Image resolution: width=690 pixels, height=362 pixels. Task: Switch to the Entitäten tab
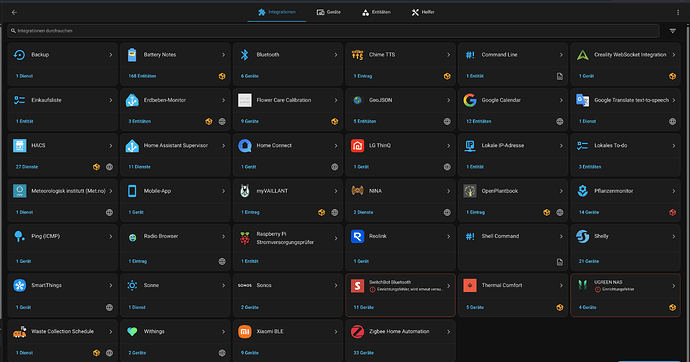point(376,12)
